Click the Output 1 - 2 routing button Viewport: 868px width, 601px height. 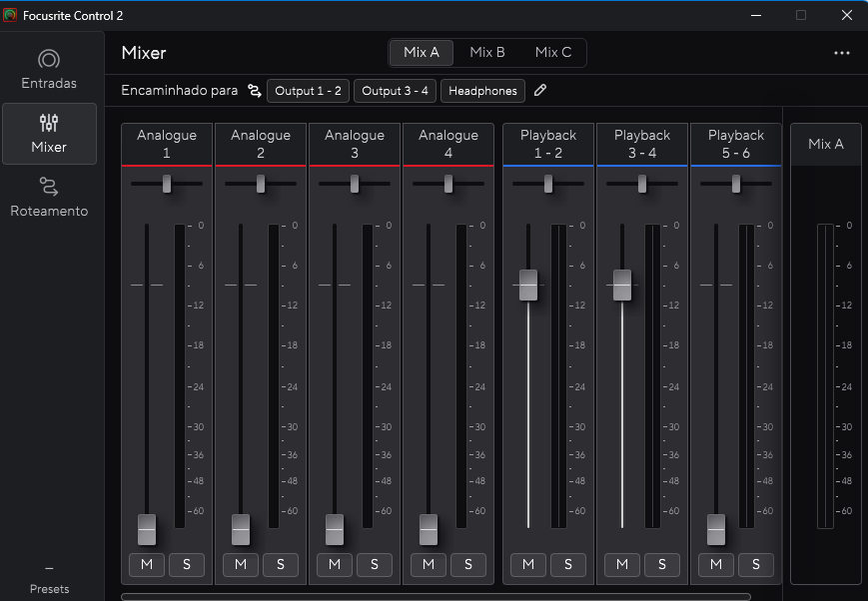(308, 91)
